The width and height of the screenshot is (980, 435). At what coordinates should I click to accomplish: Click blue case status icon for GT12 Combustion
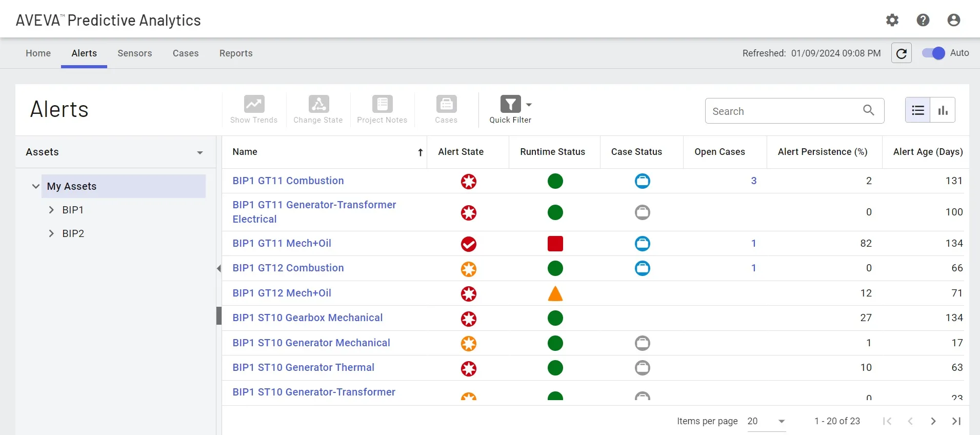point(643,268)
